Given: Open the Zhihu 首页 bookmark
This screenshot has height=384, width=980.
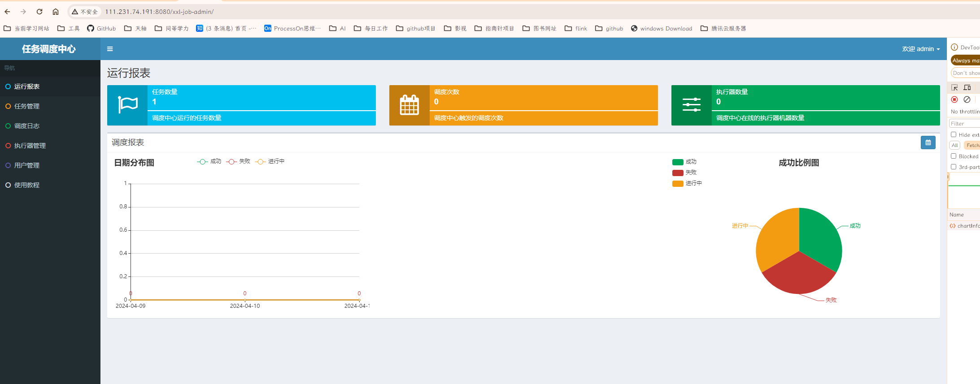Looking at the screenshot, I should (226, 28).
